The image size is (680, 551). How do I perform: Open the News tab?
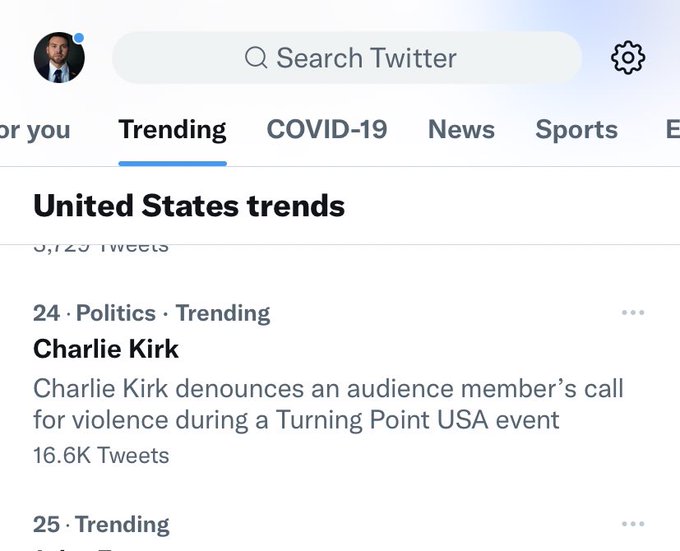(461, 130)
